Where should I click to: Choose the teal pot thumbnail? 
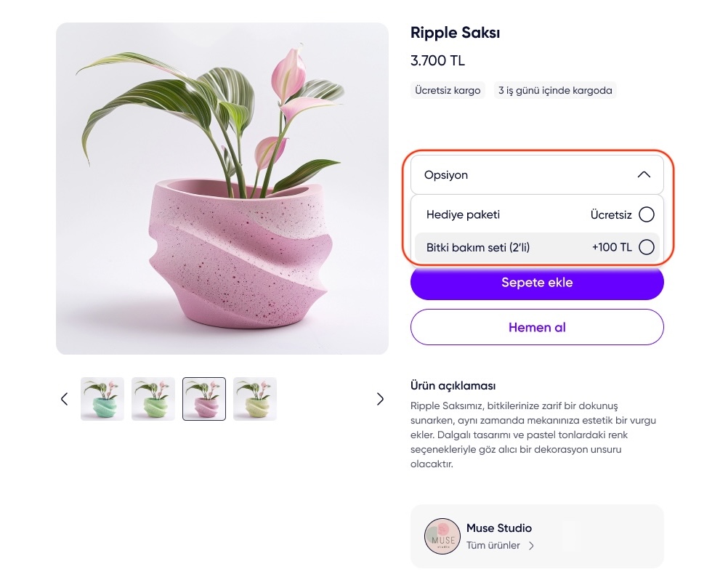point(102,399)
